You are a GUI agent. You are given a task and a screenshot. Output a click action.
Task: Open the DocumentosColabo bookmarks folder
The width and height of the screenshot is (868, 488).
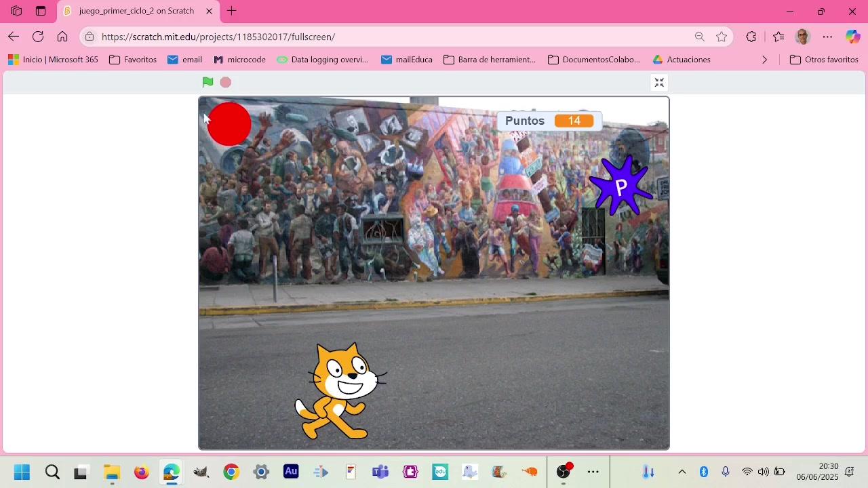click(594, 60)
